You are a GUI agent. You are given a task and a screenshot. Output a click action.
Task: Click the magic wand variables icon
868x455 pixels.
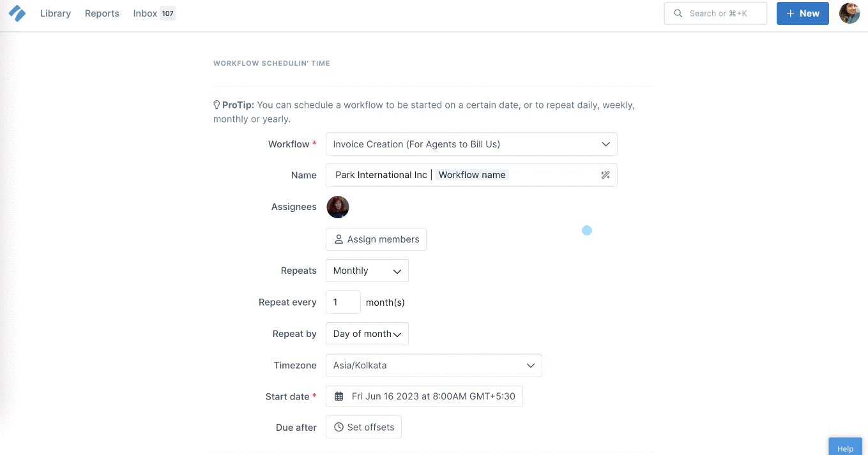605,175
